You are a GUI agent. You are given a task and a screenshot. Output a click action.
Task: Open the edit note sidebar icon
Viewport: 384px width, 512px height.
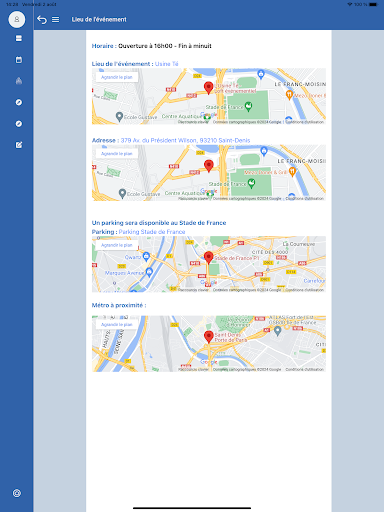click(19, 145)
